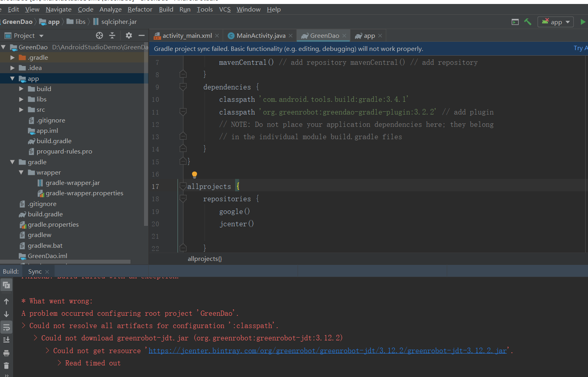Image resolution: width=588 pixels, height=377 pixels.
Task: Open the Build menu
Action: click(x=166, y=9)
